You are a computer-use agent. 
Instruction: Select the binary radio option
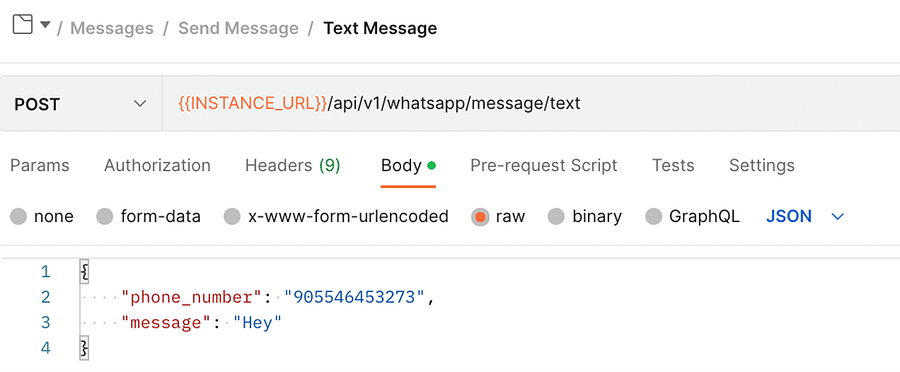click(556, 216)
